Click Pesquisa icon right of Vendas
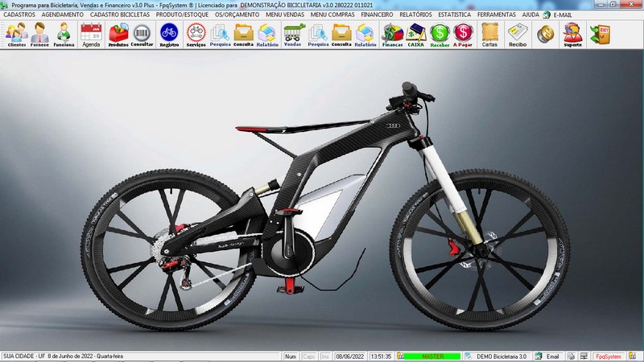This screenshot has height=362, width=644. click(318, 35)
